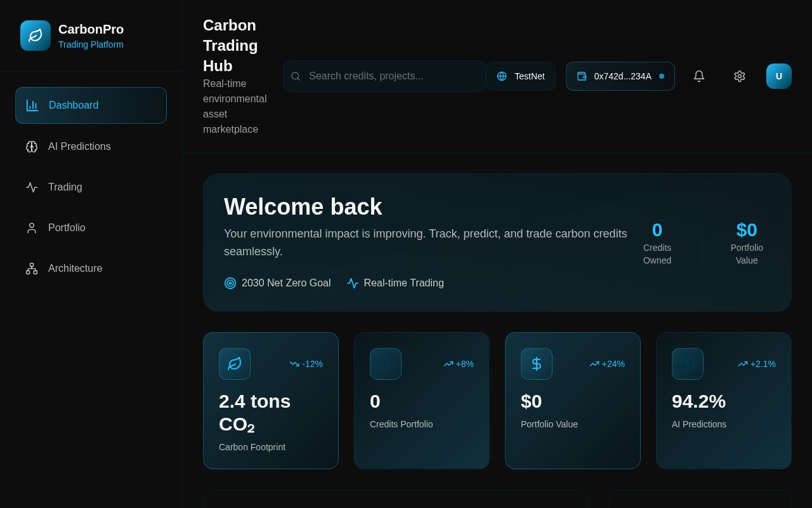The width and height of the screenshot is (812, 508).
Task: Click the welcome banner Portfolio Value label
Action: pyautogui.click(x=747, y=254)
